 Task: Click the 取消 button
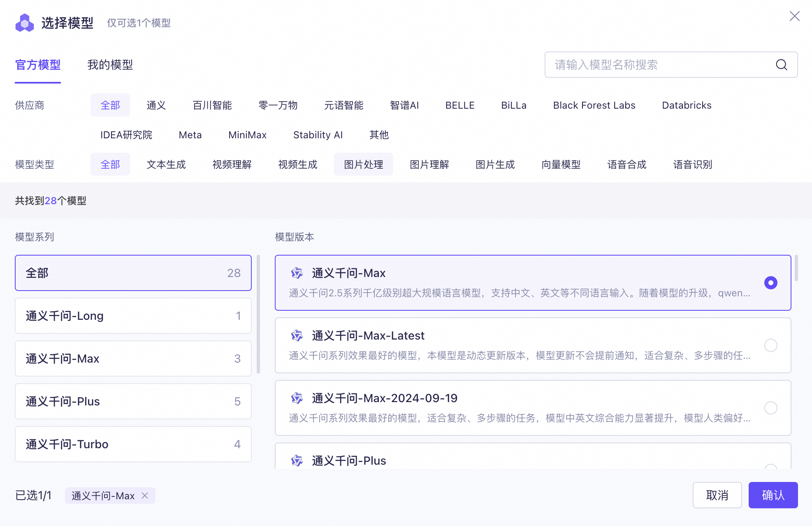717,495
